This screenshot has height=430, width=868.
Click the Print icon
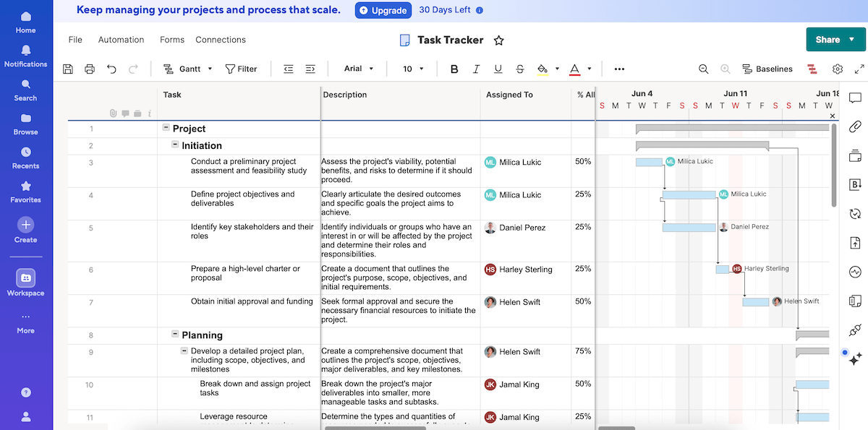(90, 69)
